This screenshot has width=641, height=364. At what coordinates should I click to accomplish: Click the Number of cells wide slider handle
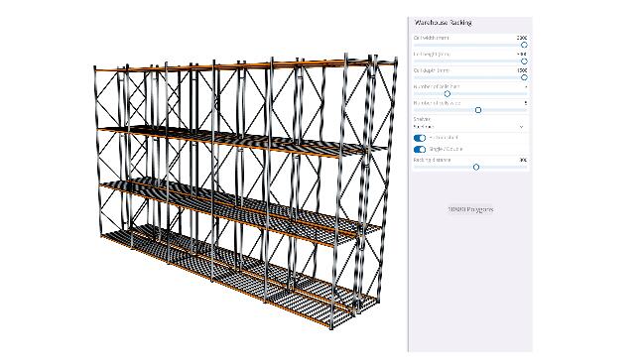[478, 110]
